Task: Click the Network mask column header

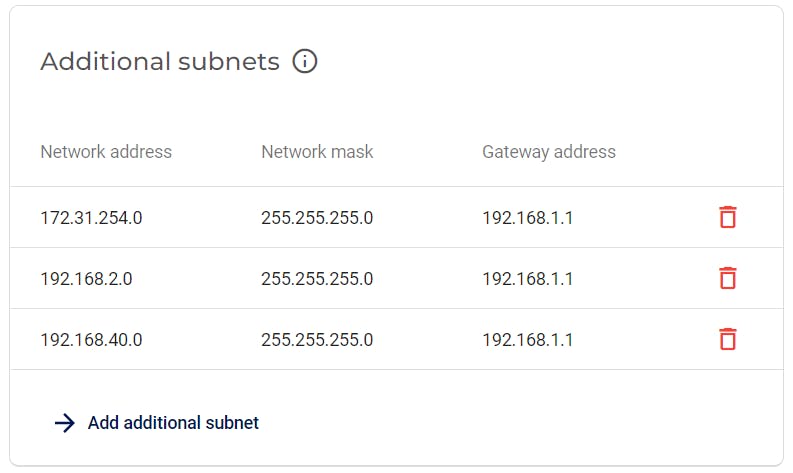Action: 317,152
